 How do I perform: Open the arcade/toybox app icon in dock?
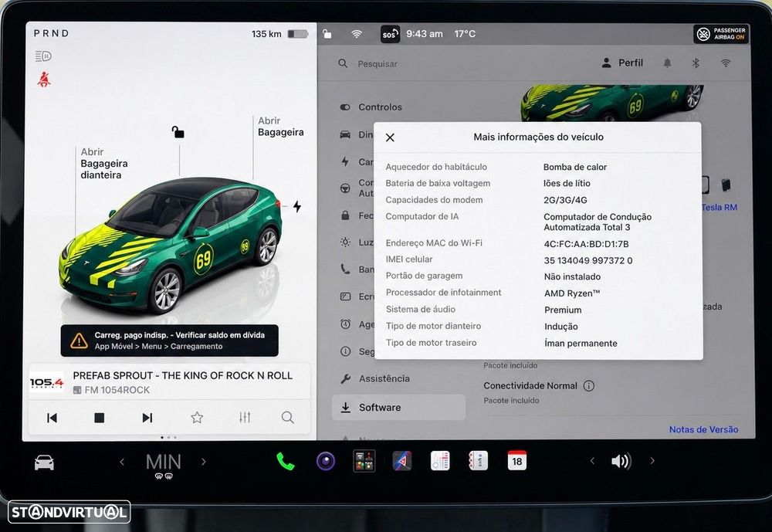click(x=364, y=461)
